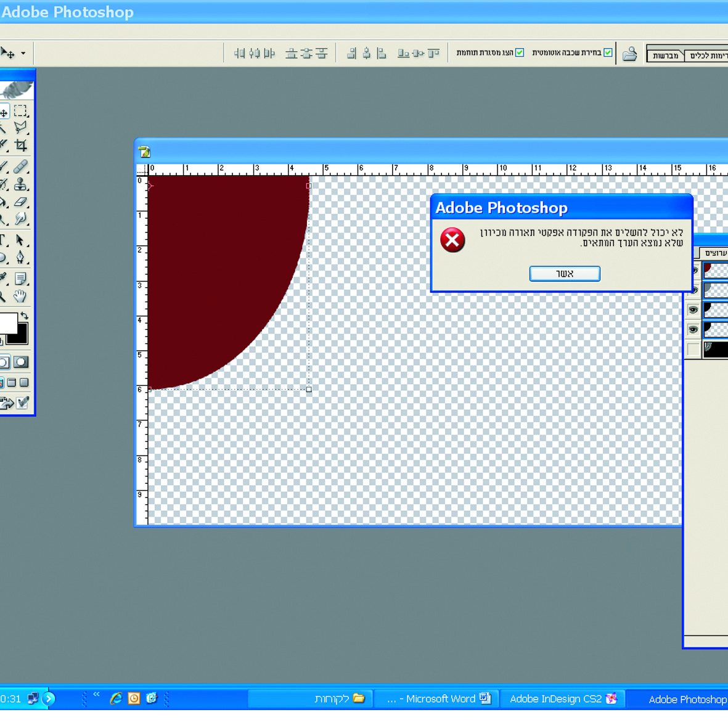Select the Move tool in the toolbox
Image resolution: width=728 pixels, height=728 pixels.
(4, 112)
